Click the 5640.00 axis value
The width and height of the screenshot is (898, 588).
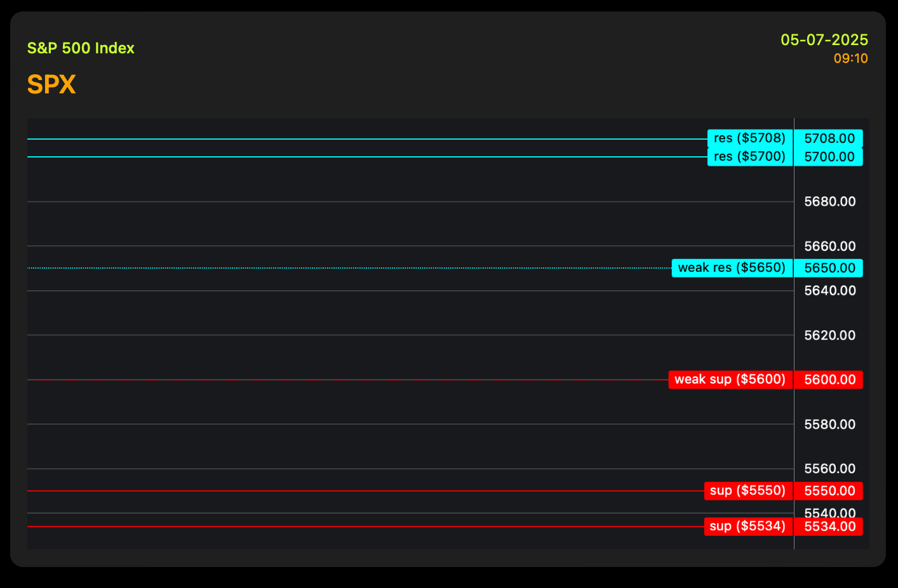coord(830,291)
